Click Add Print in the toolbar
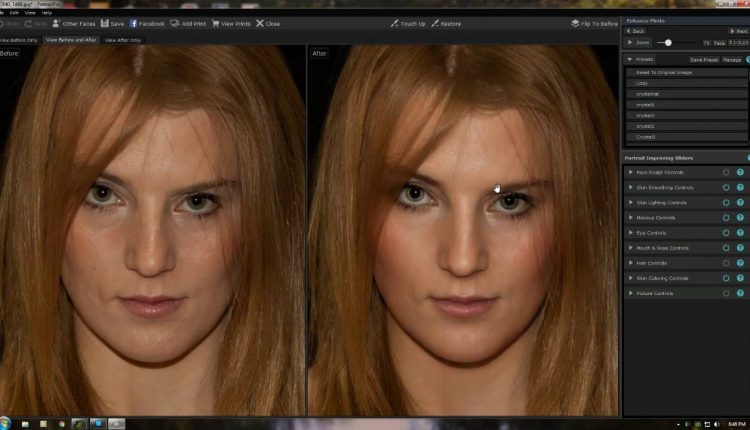This screenshot has height=430, width=750. point(188,23)
